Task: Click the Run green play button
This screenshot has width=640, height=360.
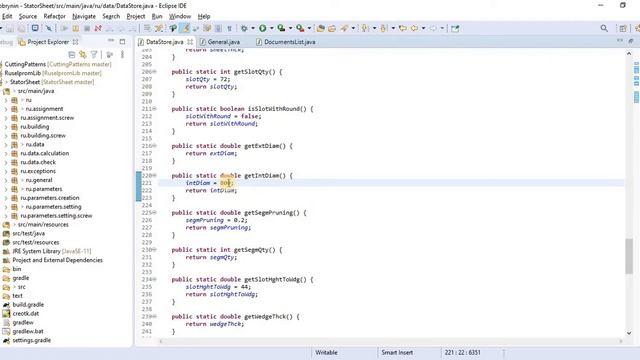Action: [x=262, y=28]
